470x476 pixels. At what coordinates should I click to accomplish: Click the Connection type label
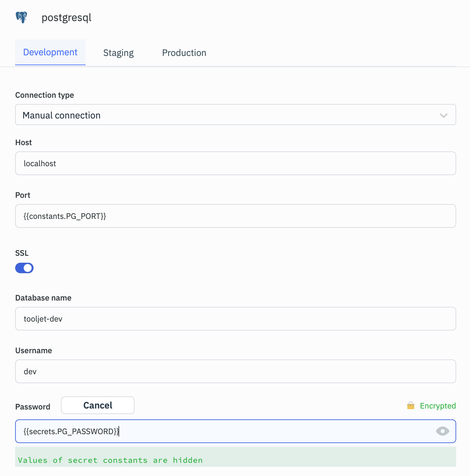44,95
